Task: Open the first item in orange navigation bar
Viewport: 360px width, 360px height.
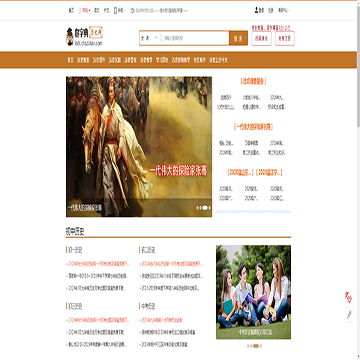Action: point(70,60)
